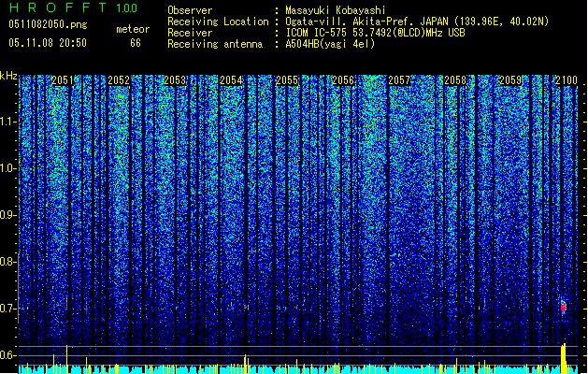Click the observer name Masayuki Kobayashi
Screen dimensions: 588x374
click(x=336, y=10)
